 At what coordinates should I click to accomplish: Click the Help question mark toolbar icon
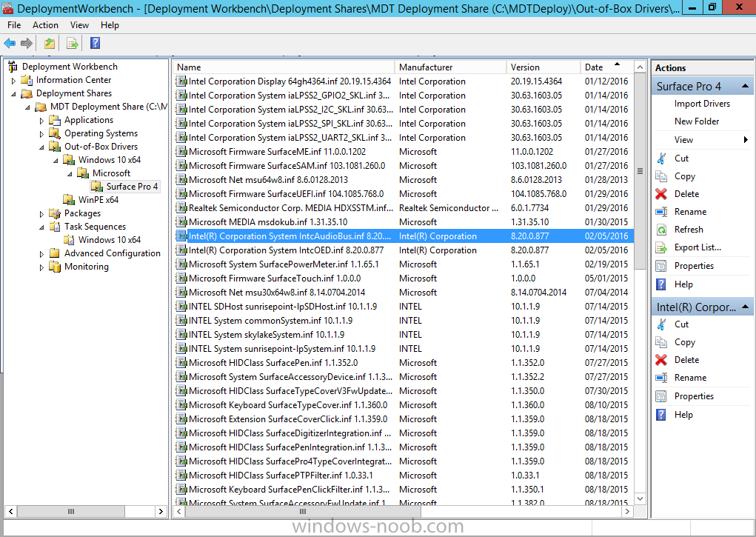pyautogui.click(x=95, y=44)
